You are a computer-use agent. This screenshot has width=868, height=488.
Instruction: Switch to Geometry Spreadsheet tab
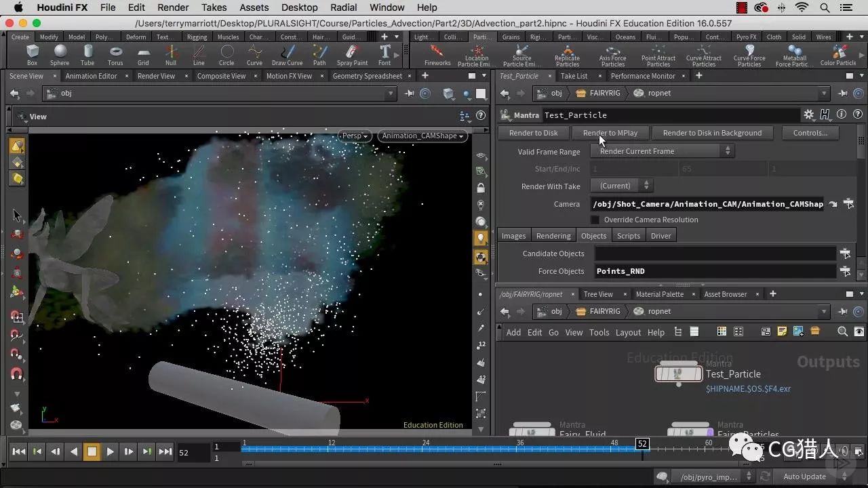(x=367, y=76)
